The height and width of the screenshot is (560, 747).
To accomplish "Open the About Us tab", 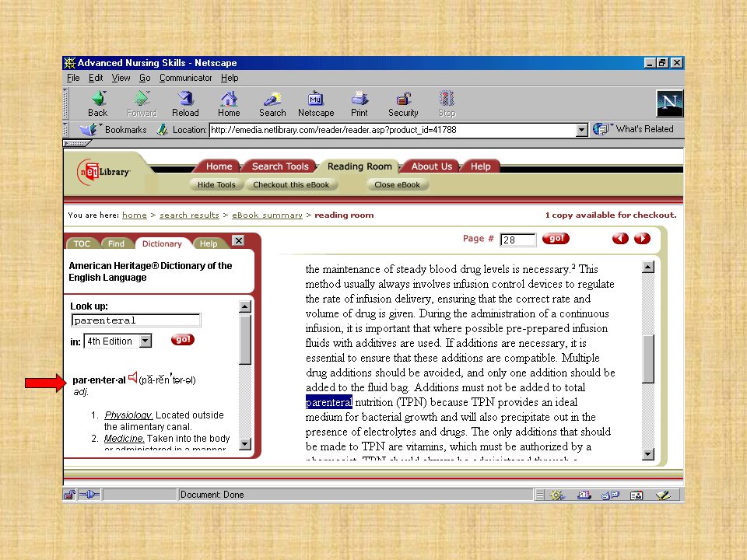I will pyautogui.click(x=432, y=166).
